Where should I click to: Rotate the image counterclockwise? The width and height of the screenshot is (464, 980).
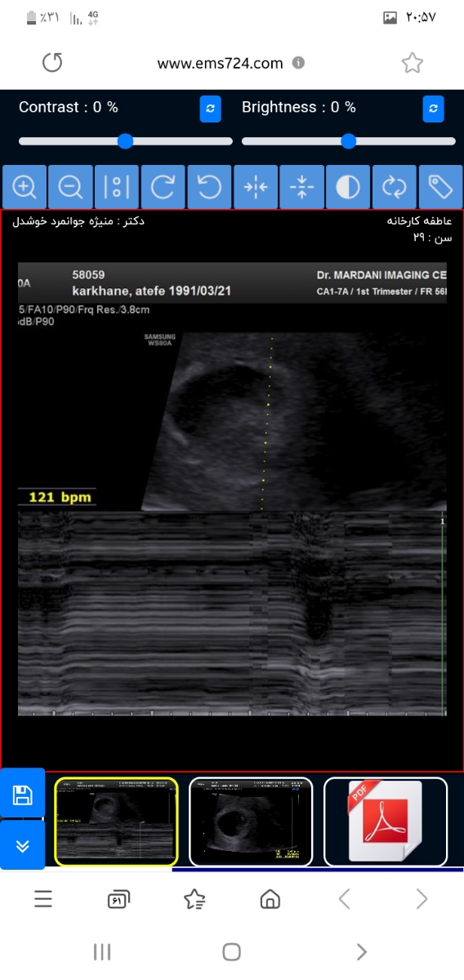[209, 187]
